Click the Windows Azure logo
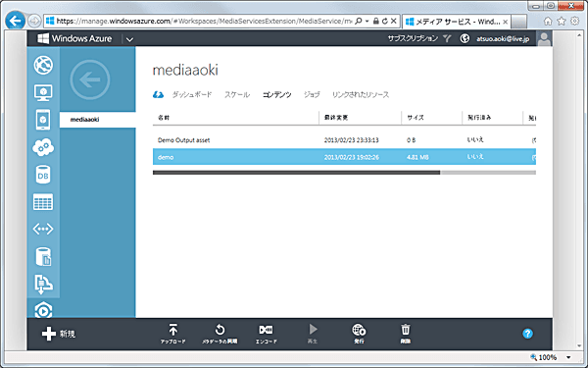The width and height of the screenshot is (588, 368). (74, 38)
